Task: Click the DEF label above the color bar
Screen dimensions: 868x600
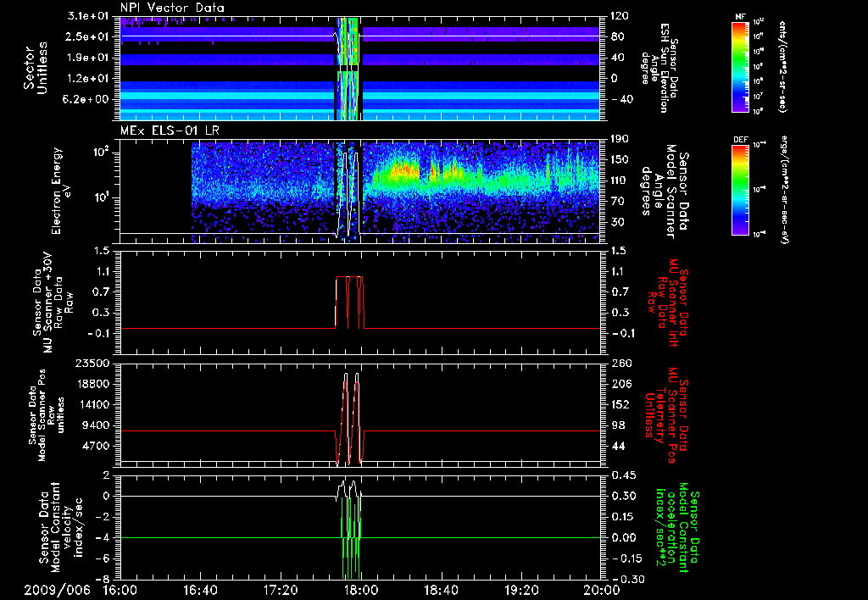Action: tap(740, 140)
